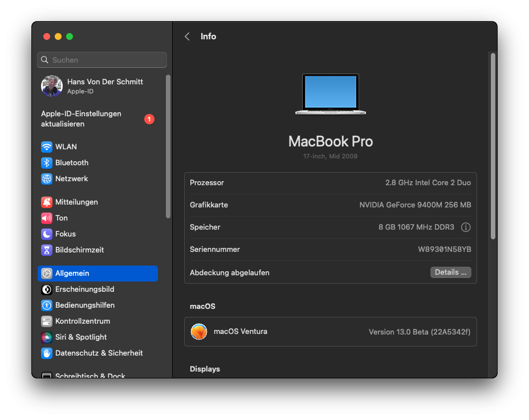529x420 pixels.
Task: Click the macOS Ventura name label
Action: [x=241, y=332]
